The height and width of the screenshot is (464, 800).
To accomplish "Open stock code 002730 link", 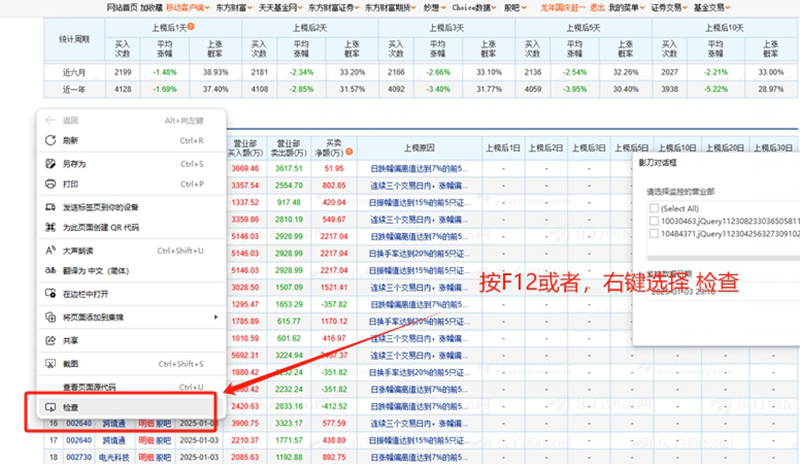I will coord(79,457).
